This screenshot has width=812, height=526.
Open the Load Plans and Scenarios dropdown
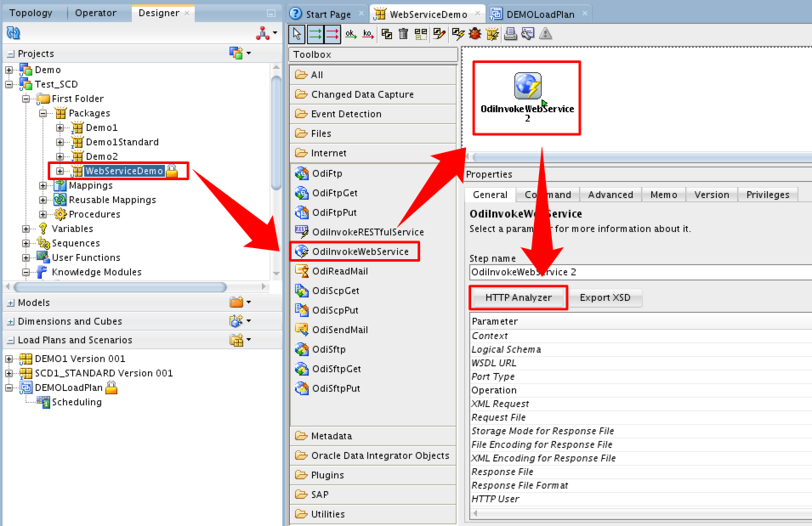coord(241,340)
